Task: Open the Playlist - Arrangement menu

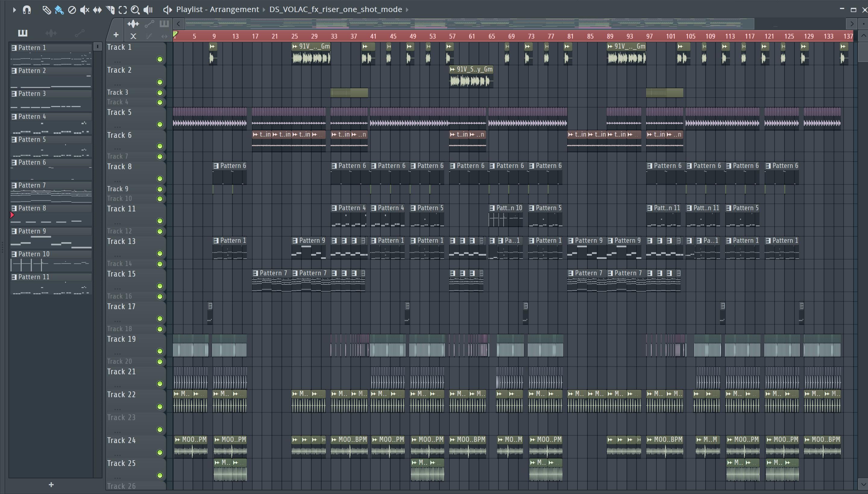Action: click(217, 10)
